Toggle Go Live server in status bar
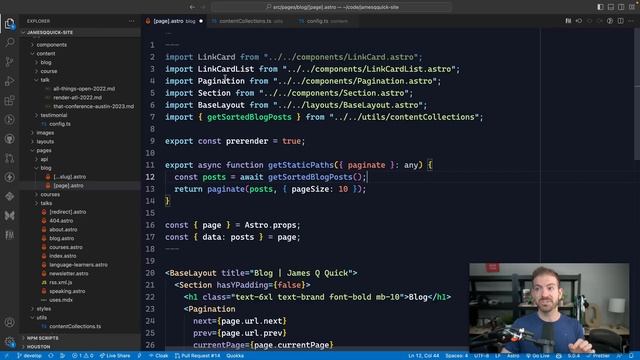The width and height of the screenshot is (640, 360). click(x=538, y=356)
